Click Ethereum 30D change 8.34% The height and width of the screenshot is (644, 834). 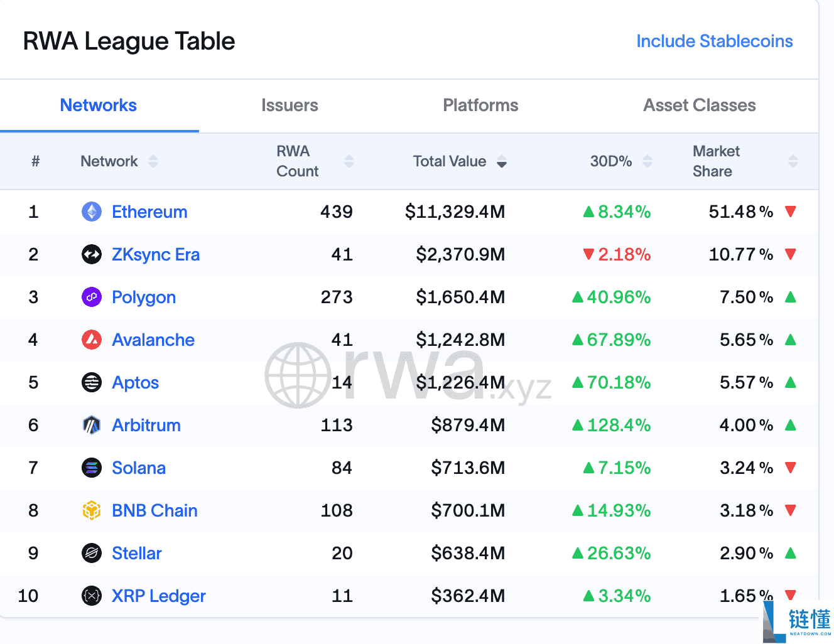click(x=617, y=212)
